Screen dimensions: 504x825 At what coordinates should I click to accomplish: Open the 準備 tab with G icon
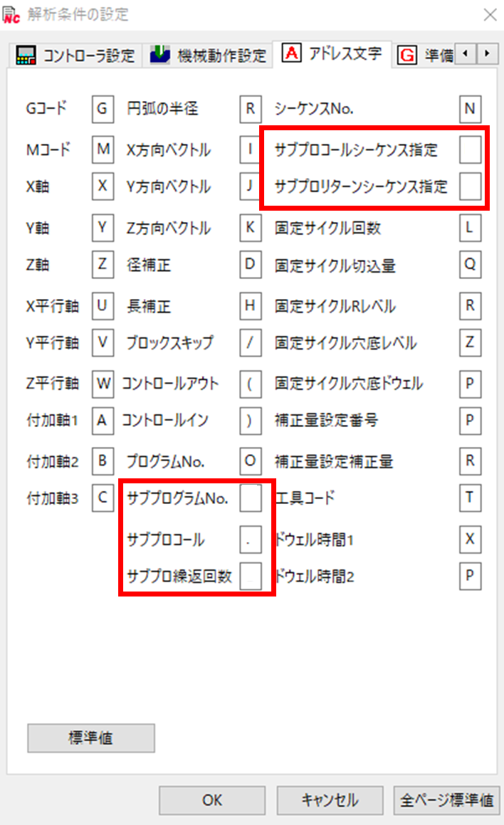(424, 55)
